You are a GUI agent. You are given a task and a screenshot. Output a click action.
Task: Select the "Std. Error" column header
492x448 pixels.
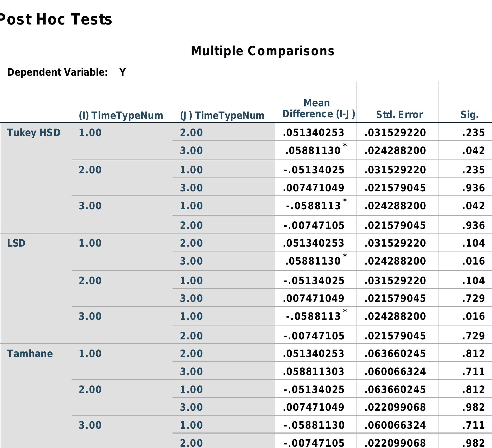399,115
